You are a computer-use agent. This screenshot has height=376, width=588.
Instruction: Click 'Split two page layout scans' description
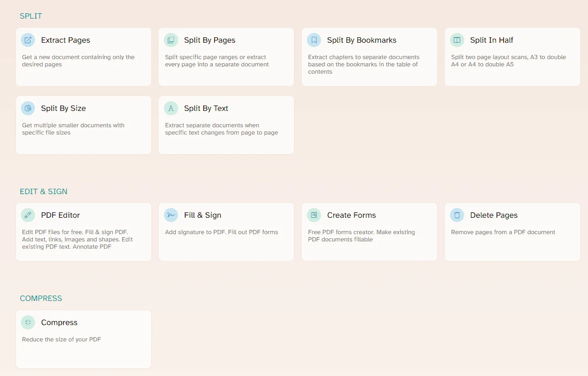coord(508,61)
